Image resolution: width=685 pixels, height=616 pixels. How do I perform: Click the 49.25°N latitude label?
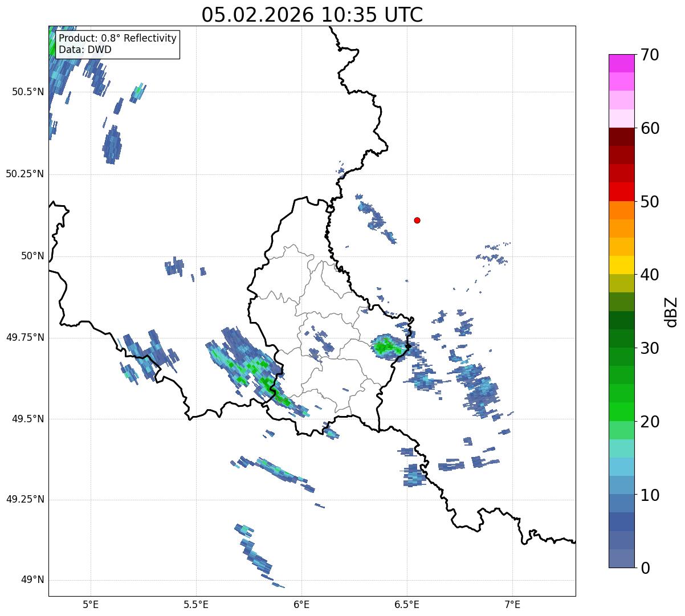click(x=25, y=500)
